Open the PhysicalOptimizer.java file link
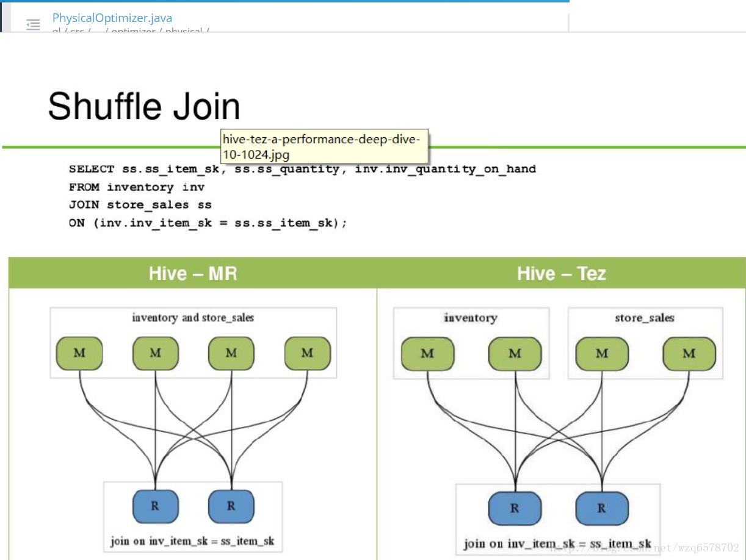746x560 pixels. pos(112,18)
